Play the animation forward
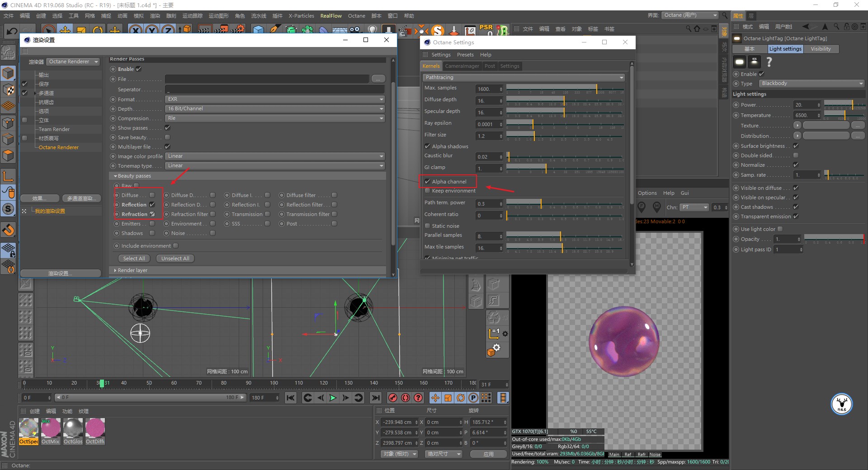 [x=333, y=398]
